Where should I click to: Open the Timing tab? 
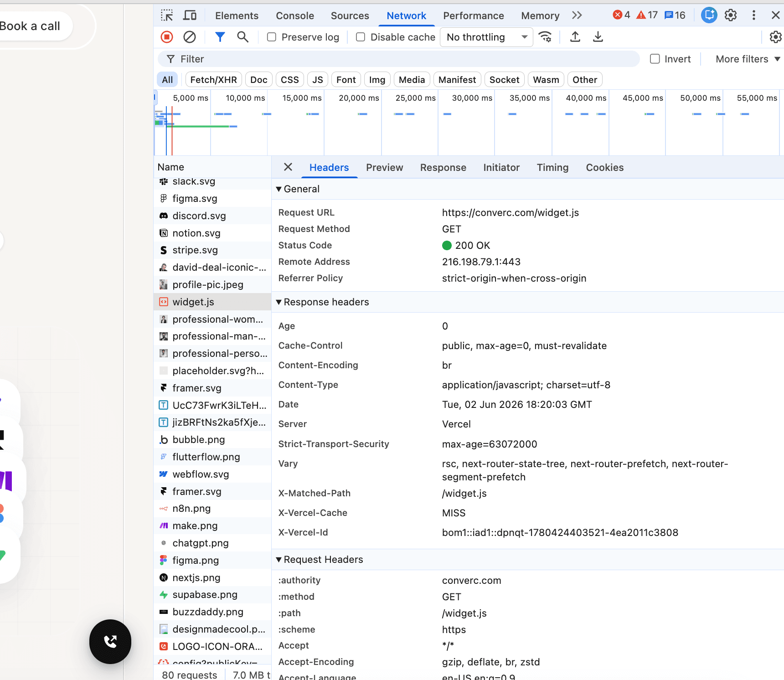point(552,167)
